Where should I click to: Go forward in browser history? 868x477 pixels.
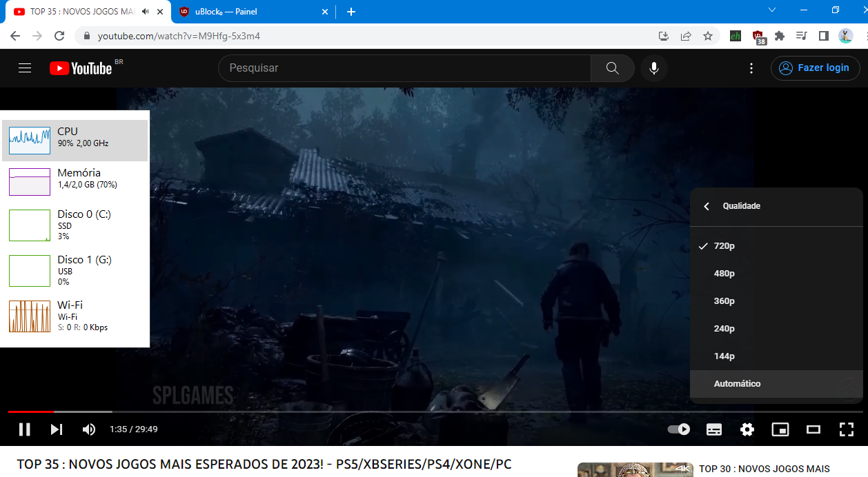tap(37, 36)
